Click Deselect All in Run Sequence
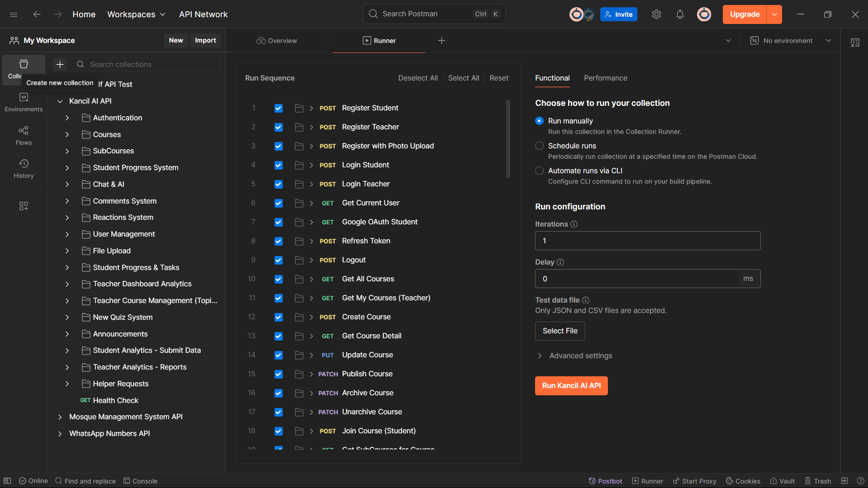 pos(417,78)
